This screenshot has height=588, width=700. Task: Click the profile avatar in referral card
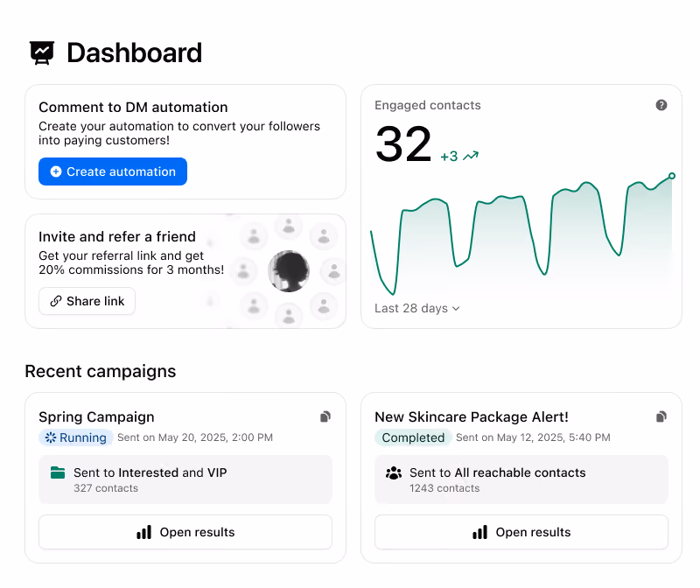(289, 271)
